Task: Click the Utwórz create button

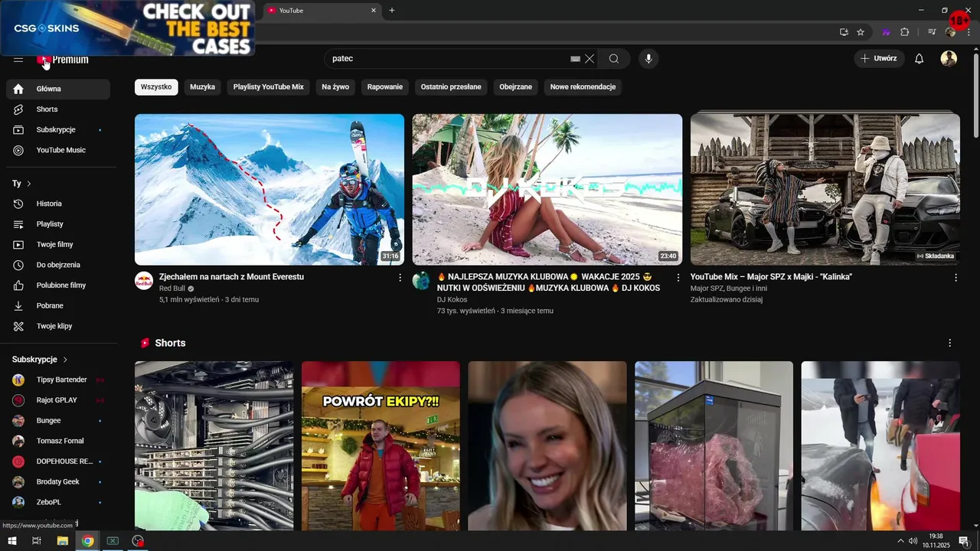Action: (x=879, y=59)
